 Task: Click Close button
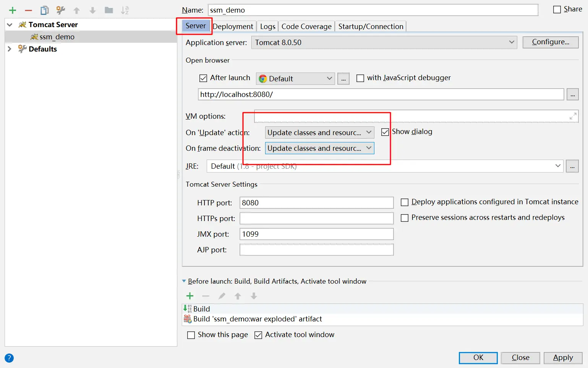[520, 358]
